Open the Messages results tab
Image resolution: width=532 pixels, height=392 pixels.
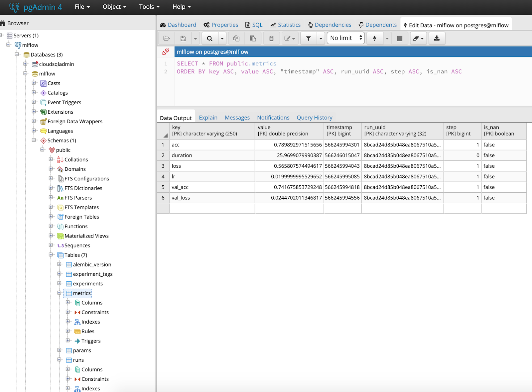pyautogui.click(x=237, y=118)
